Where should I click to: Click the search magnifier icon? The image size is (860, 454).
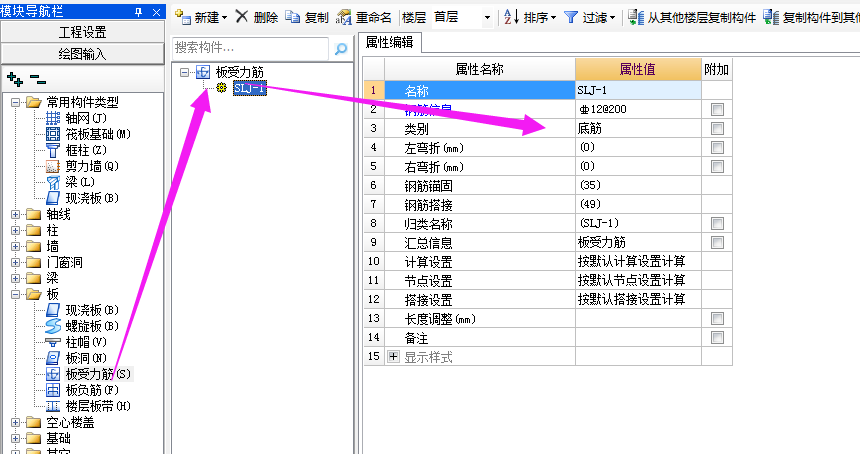coord(341,49)
